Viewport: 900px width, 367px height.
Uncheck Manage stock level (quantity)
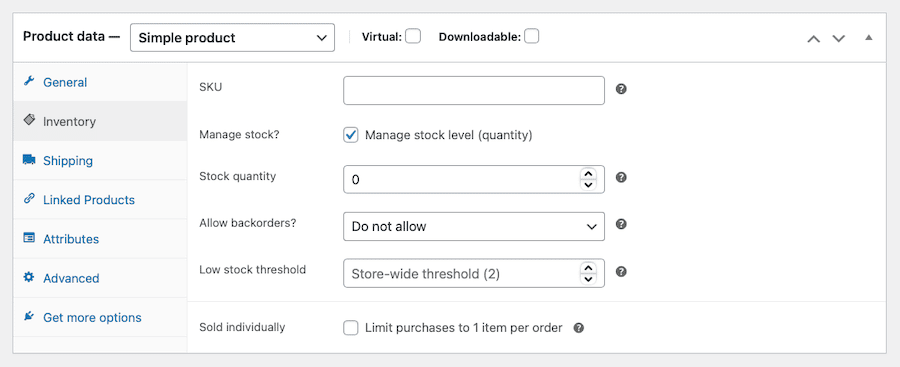351,136
